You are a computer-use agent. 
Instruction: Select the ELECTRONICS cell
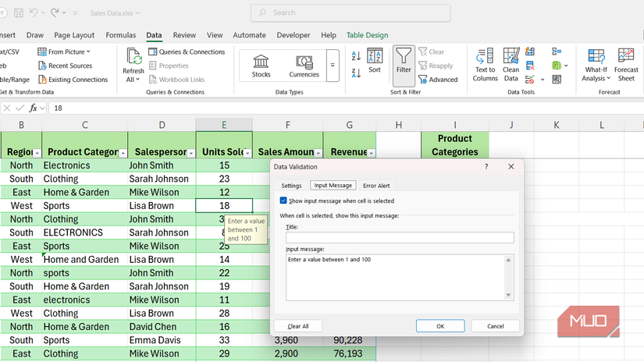tap(84, 232)
